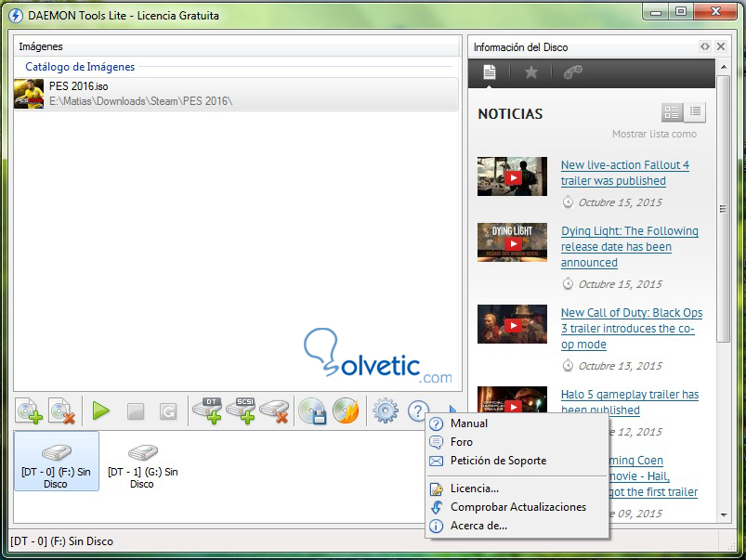
Task: Add a DT virtual drive
Action: (x=207, y=410)
